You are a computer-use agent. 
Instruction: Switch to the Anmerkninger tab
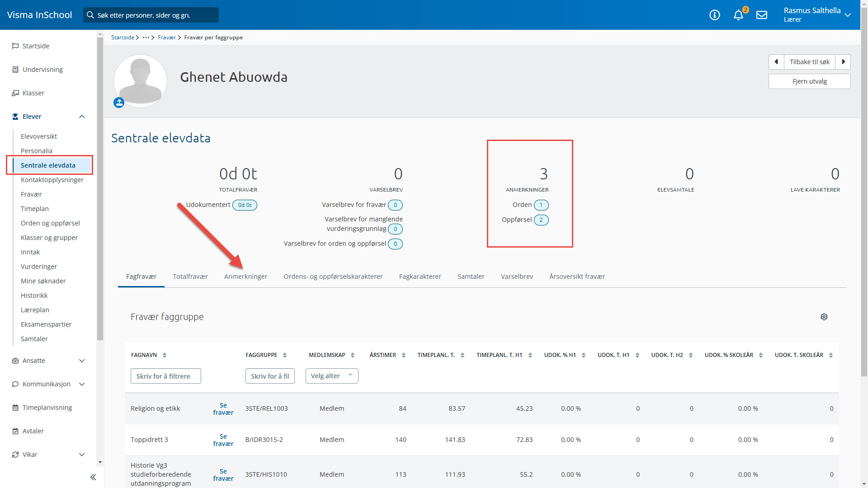pyautogui.click(x=245, y=277)
